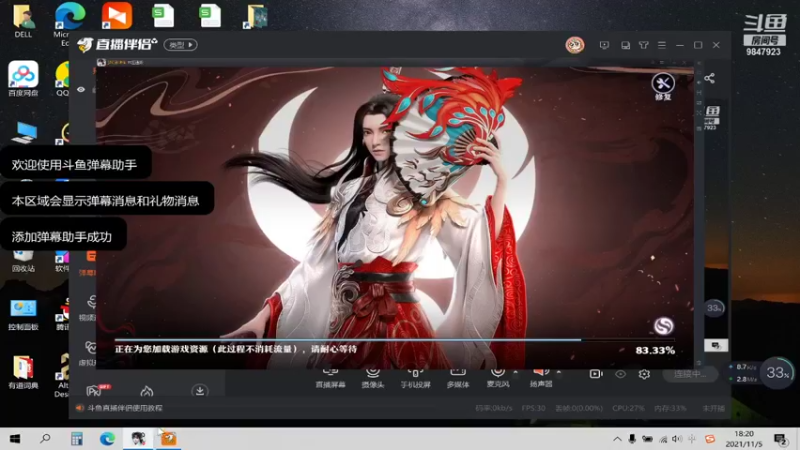Open the hamburger menu in title bar

(662, 45)
